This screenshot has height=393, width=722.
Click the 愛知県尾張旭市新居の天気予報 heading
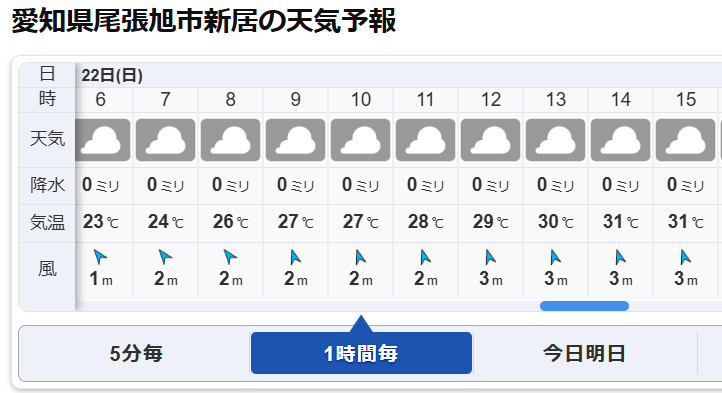coord(204,21)
